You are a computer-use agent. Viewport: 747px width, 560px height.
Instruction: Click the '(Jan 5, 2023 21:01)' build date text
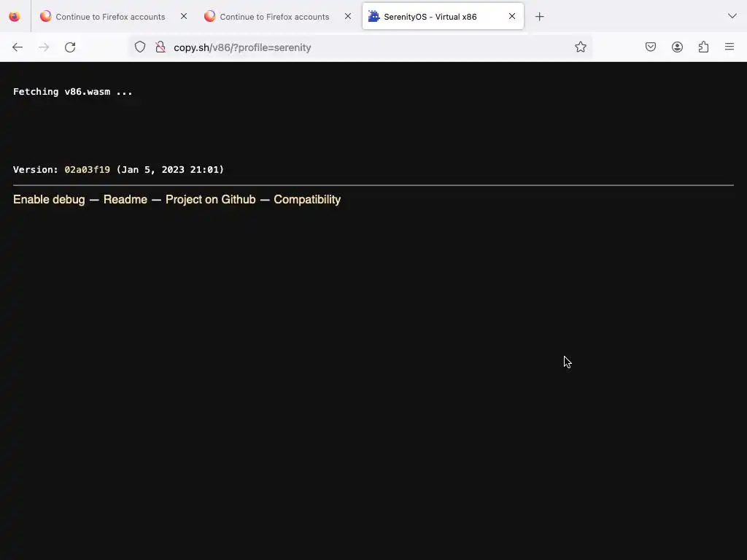[x=170, y=169]
